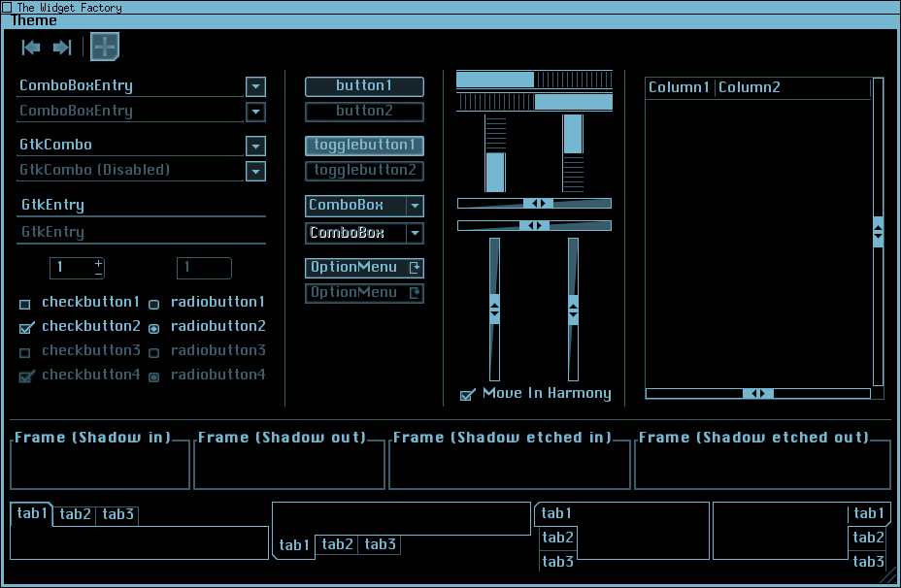Click the disabled GtkEntry field
The image size is (901, 588).
click(x=142, y=233)
